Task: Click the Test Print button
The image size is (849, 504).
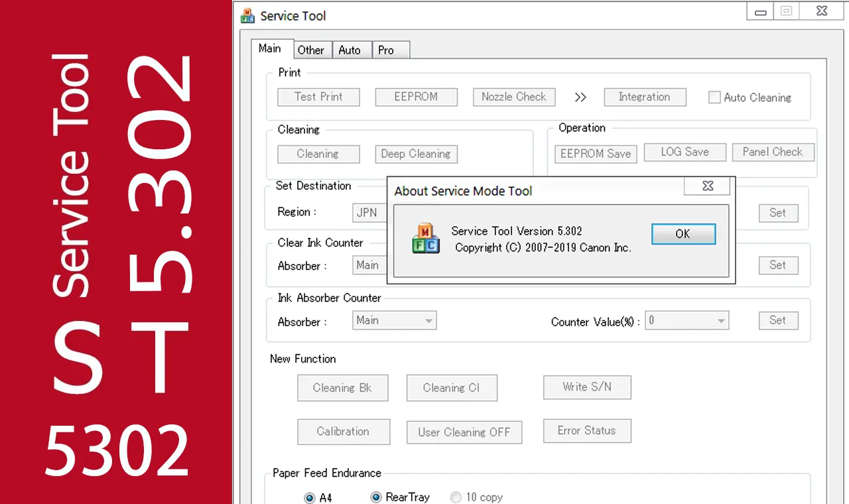Action: pos(318,97)
